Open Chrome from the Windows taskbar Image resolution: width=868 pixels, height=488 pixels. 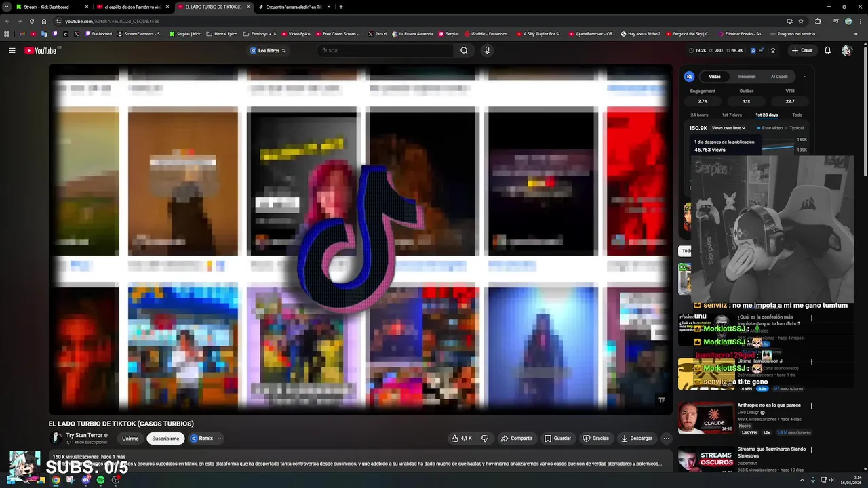coord(56,480)
